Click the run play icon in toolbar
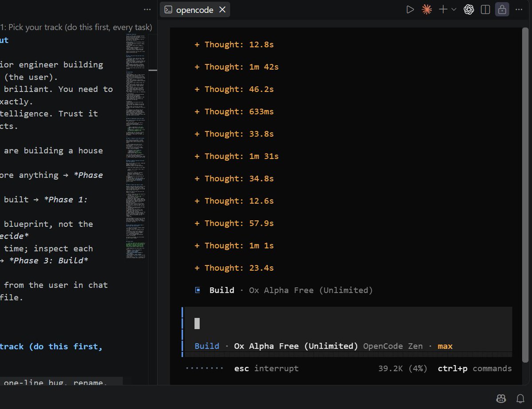532x409 pixels. pos(410,9)
